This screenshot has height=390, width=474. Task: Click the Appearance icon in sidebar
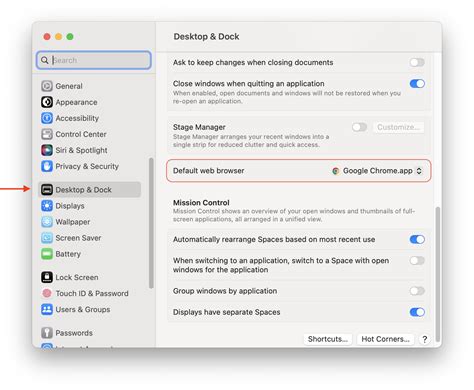pyautogui.click(x=47, y=102)
